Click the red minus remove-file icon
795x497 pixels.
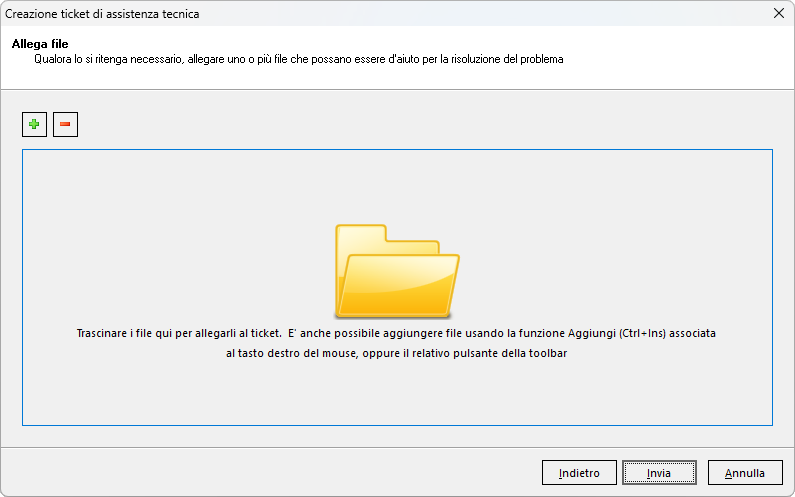click(x=65, y=125)
